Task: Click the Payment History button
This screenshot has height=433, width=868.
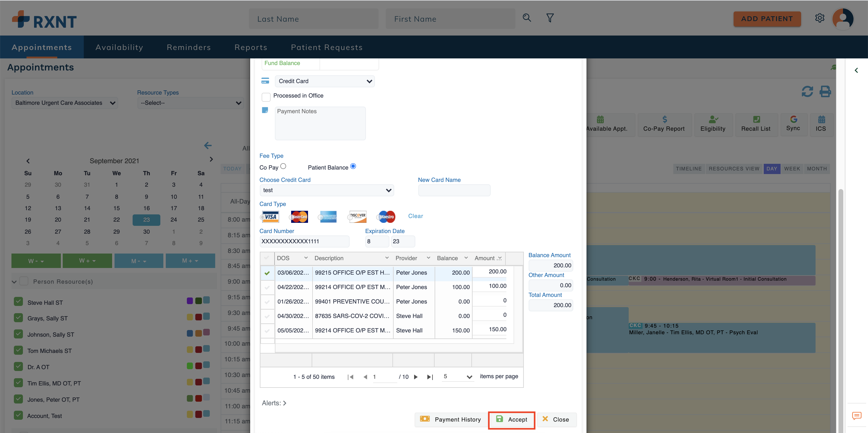Action: 451,419
